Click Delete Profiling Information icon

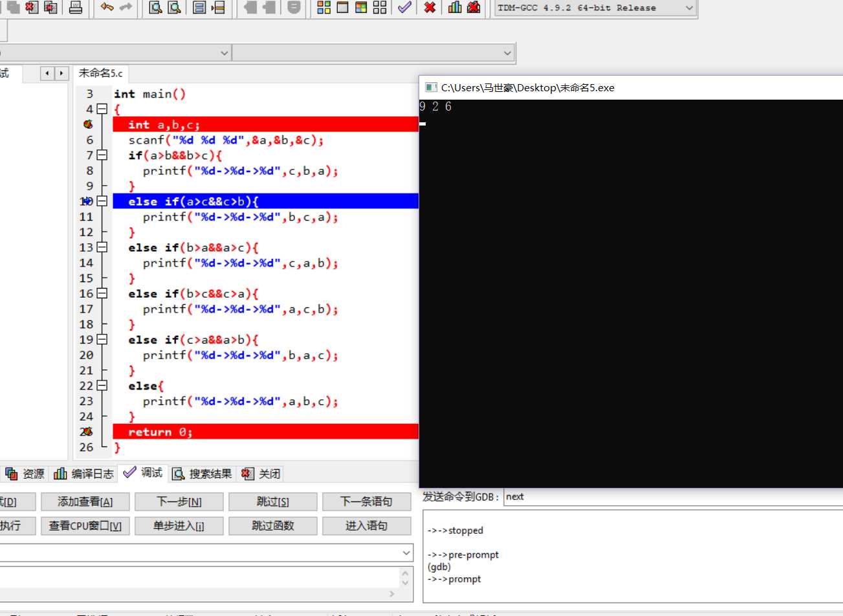tap(474, 7)
